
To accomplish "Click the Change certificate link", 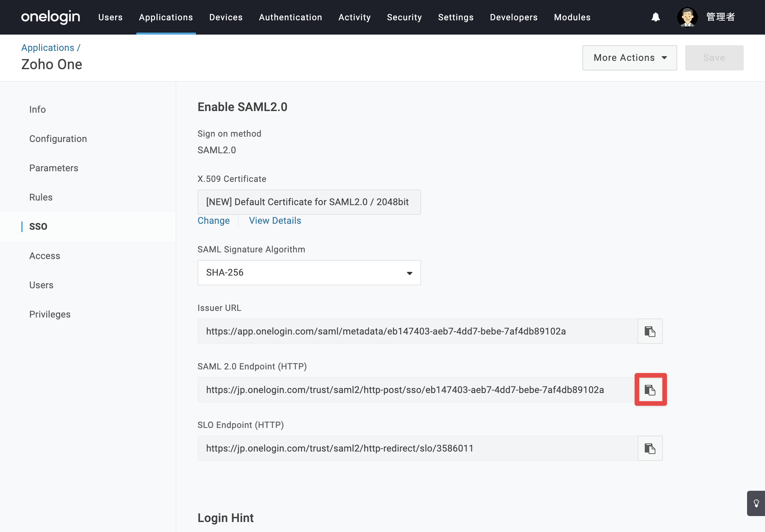I will [x=214, y=220].
